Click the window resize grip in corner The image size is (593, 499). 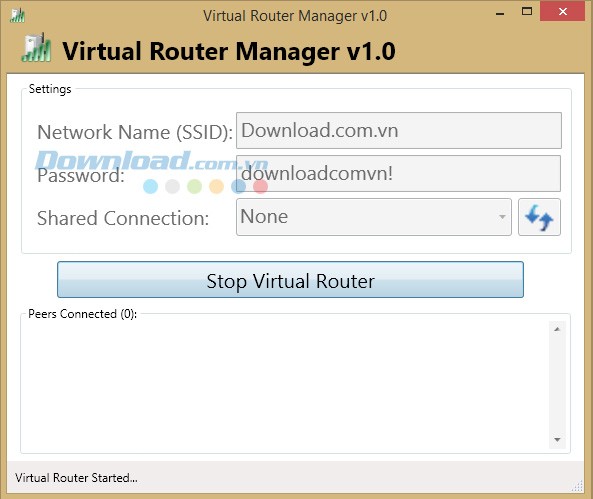577,486
